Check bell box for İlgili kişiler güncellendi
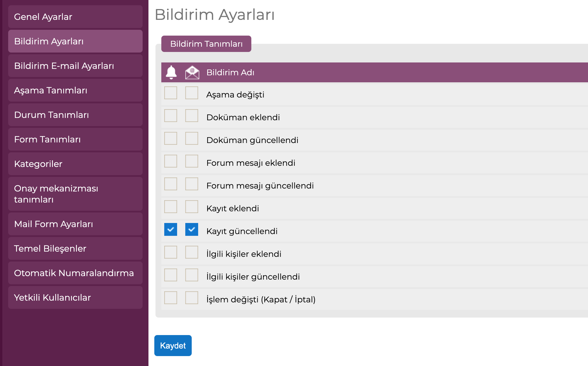588x366 pixels. (171, 275)
